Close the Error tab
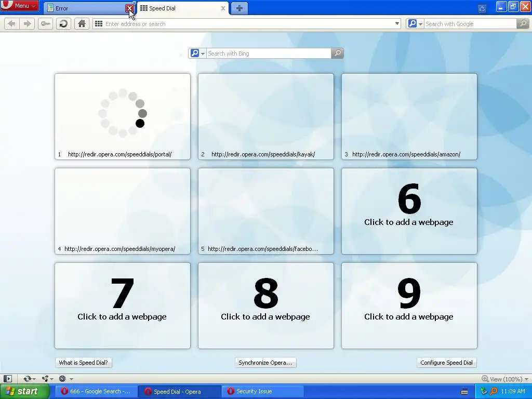This screenshot has height=399, width=532. click(x=129, y=8)
